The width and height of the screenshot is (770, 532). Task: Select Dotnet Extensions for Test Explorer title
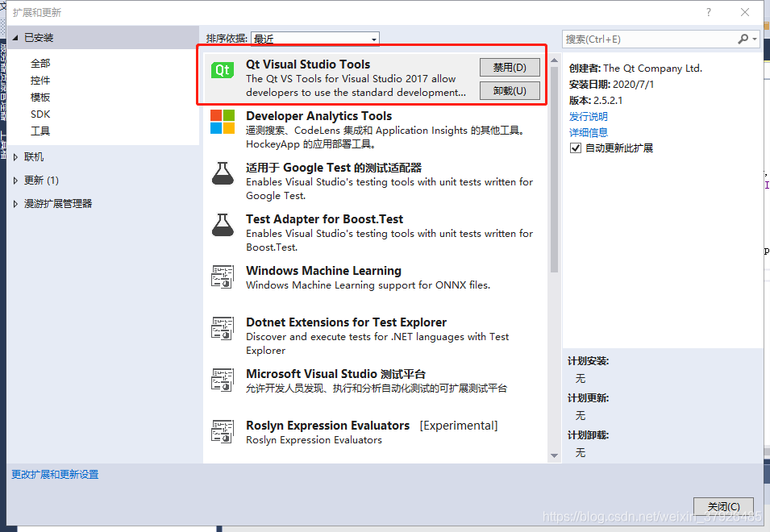point(346,322)
